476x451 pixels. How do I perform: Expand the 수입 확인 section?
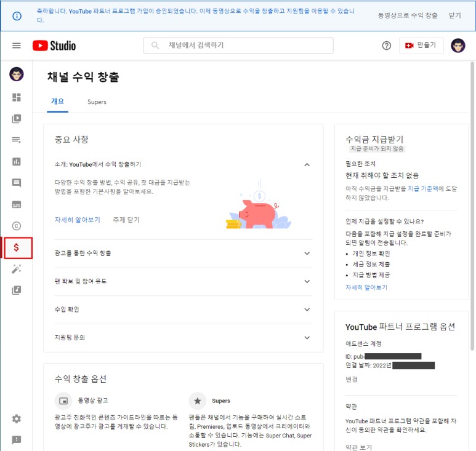coord(307,309)
